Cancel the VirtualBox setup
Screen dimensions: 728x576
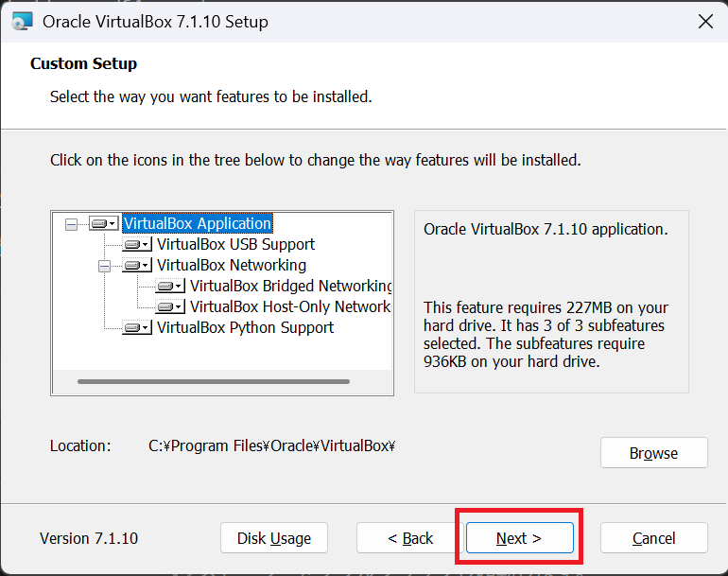(653, 538)
